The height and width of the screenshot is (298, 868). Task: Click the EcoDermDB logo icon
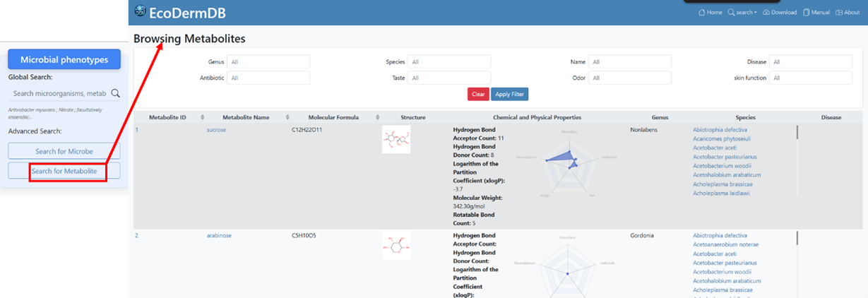(x=140, y=11)
